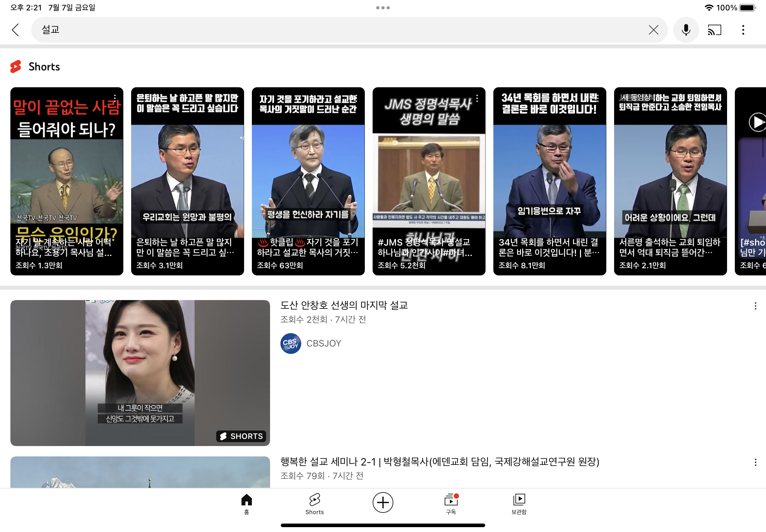Tap the Wi-Fi icon in status bar
766x532 pixels.
pos(709,8)
